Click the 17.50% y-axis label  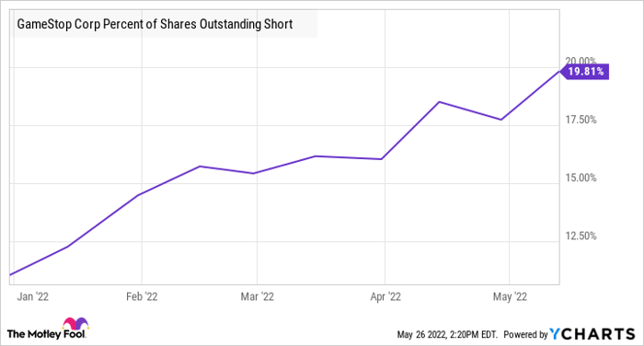(x=581, y=120)
